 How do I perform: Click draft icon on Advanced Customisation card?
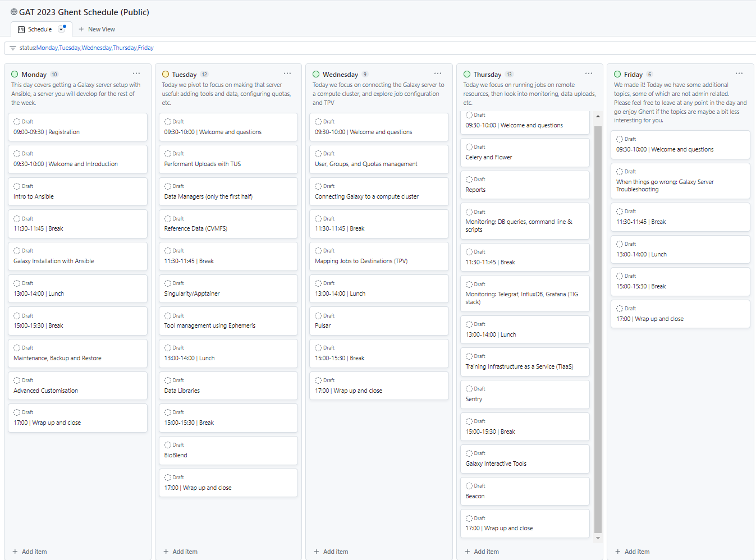coord(17,380)
